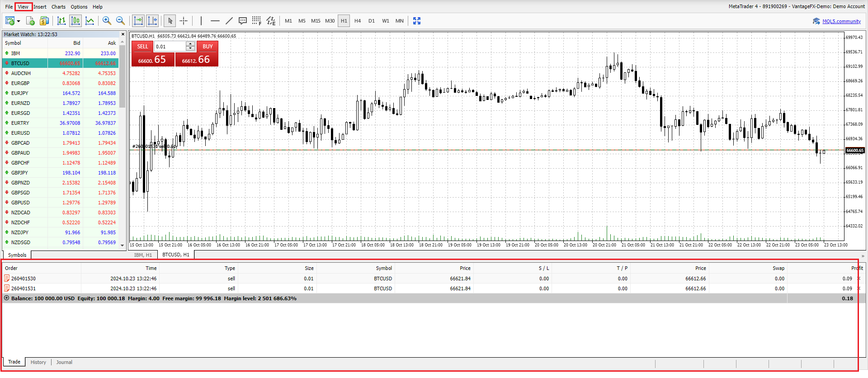Toggle candlestick chart mode
Screen dimensions: 868x378
[75, 21]
